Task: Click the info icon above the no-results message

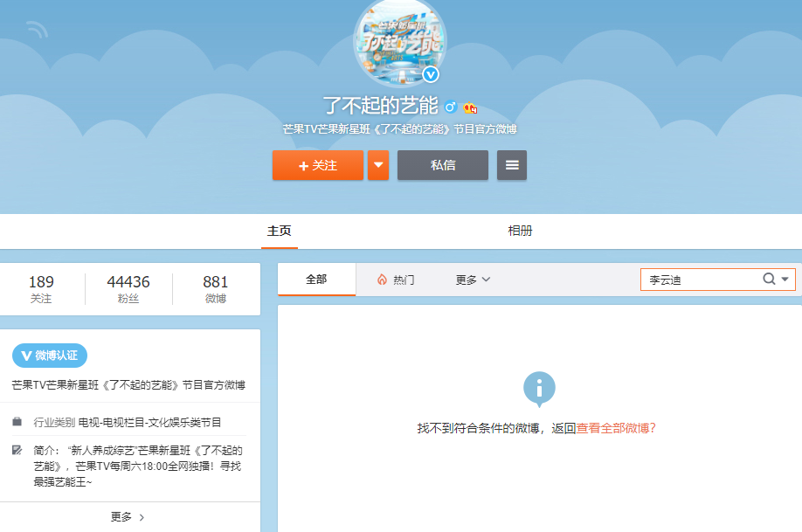Action: pos(539,389)
